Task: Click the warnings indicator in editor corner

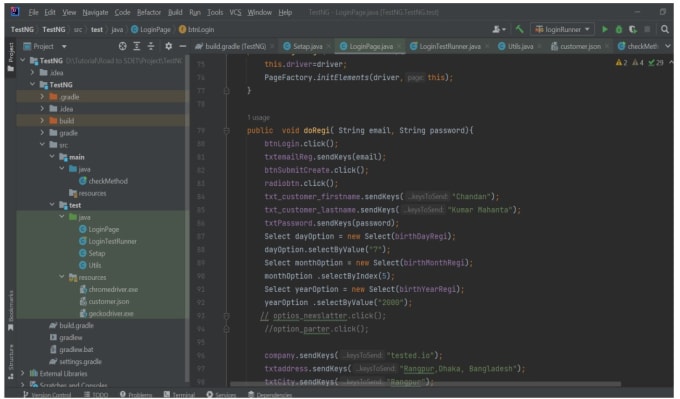Action: click(639, 63)
